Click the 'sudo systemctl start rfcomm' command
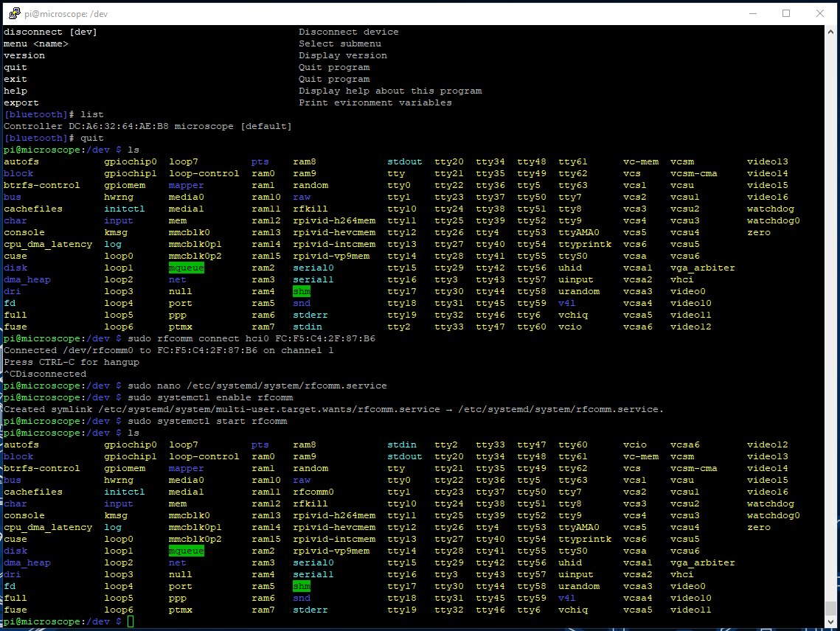The width and height of the screenshot is (840, 631). 207,421
